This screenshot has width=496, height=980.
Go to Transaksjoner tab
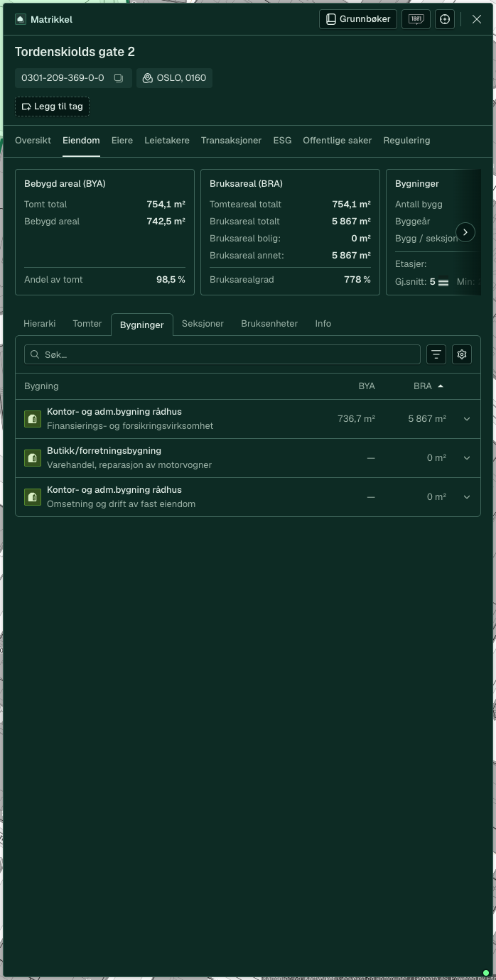click(x=231, y=141)
